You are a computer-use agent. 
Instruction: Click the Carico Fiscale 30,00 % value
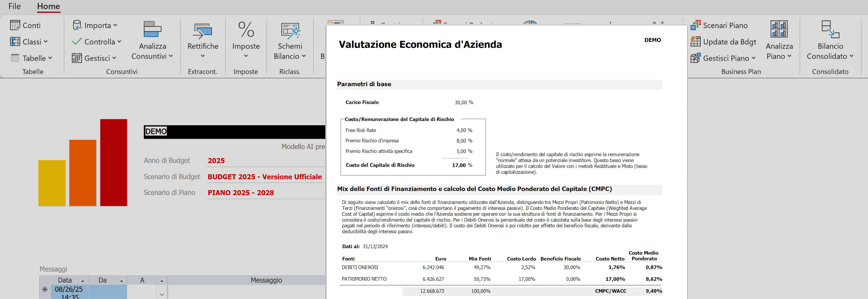click(464, 103)
